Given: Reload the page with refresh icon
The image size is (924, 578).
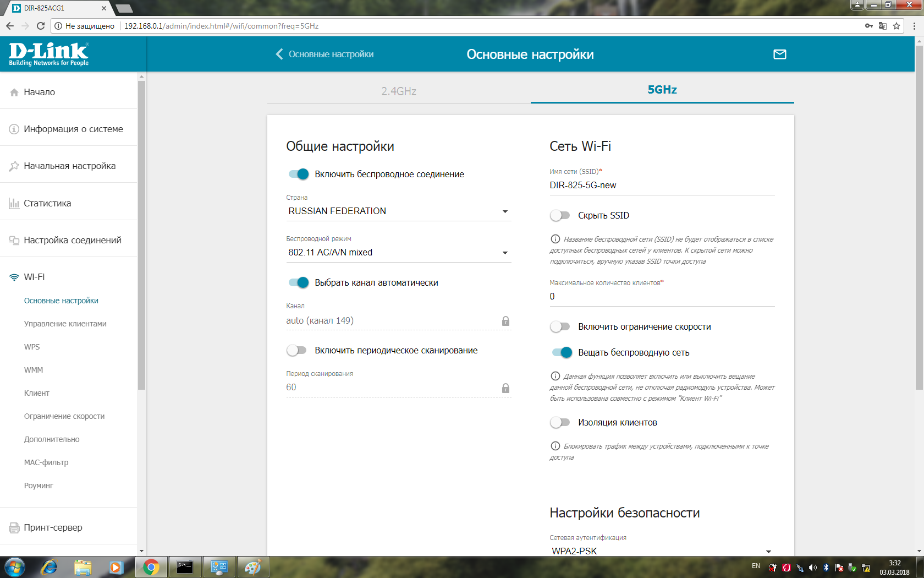Looking at the screenshot, I should (x=40, y=26).
